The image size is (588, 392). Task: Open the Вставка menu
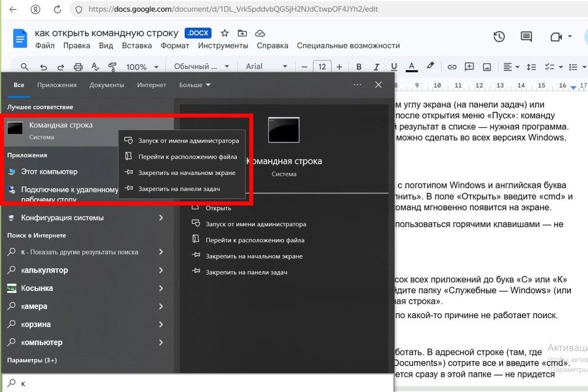pyautogui.click(x=137, y=46)
